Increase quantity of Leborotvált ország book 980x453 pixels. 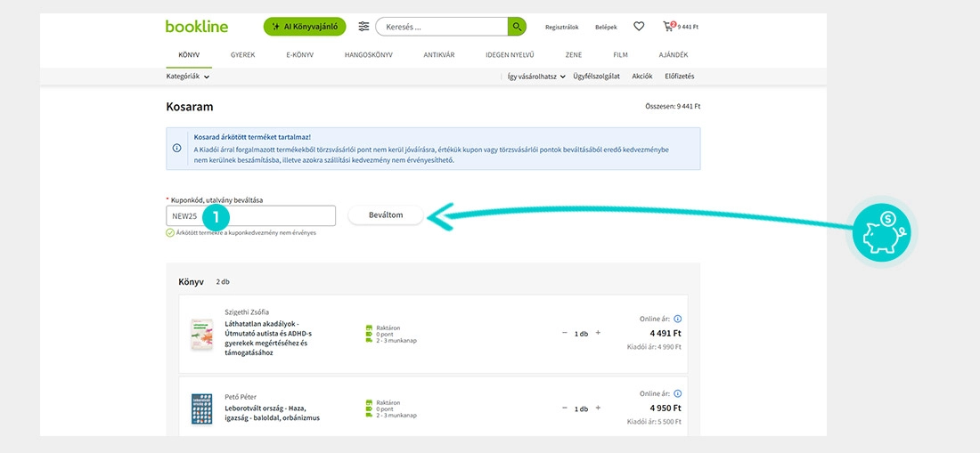(x=598, y=409)
